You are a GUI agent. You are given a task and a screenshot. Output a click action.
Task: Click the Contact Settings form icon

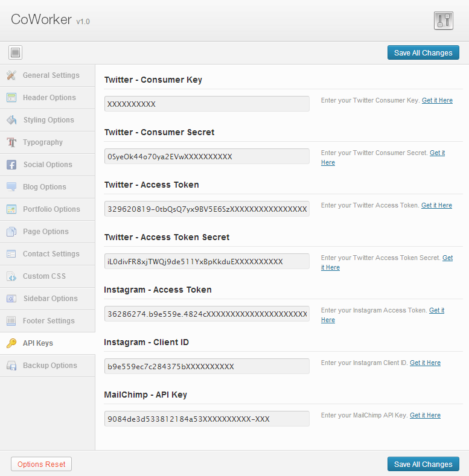tap(11, 254)
